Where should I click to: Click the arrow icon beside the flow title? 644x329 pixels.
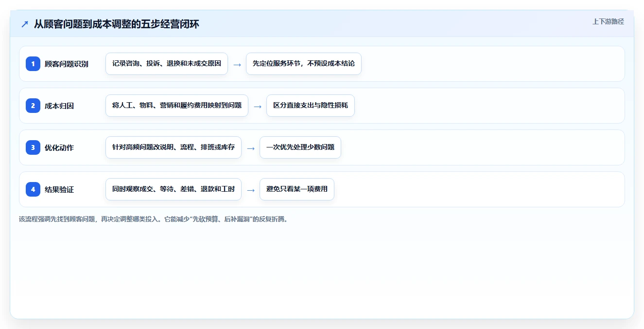coord(25,24)
